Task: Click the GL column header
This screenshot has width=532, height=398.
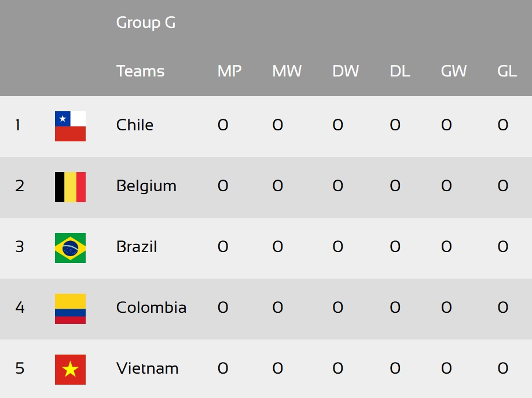Action: click(x=507, y=71)
